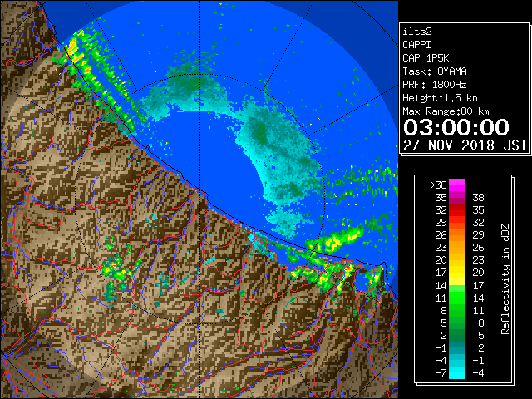Screen dimensions: 532x399
Task: Click the Task: OYAMA line
Action: (435, 71)
